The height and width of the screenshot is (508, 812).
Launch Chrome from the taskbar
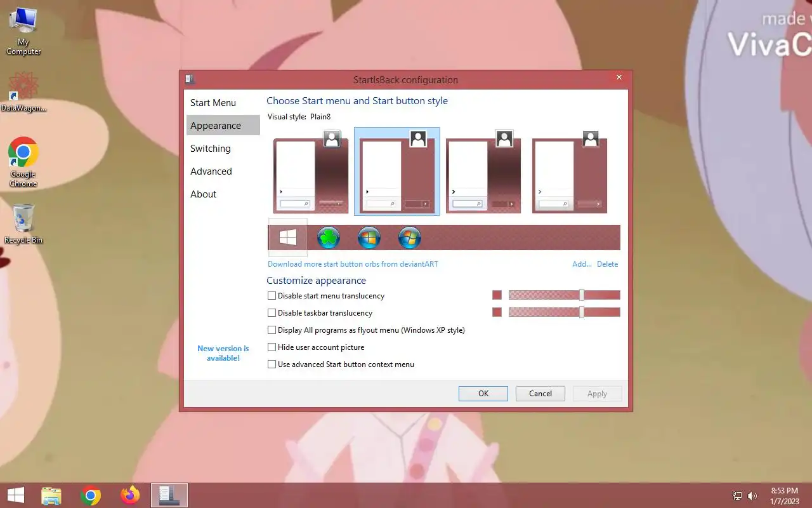(91, 495)
